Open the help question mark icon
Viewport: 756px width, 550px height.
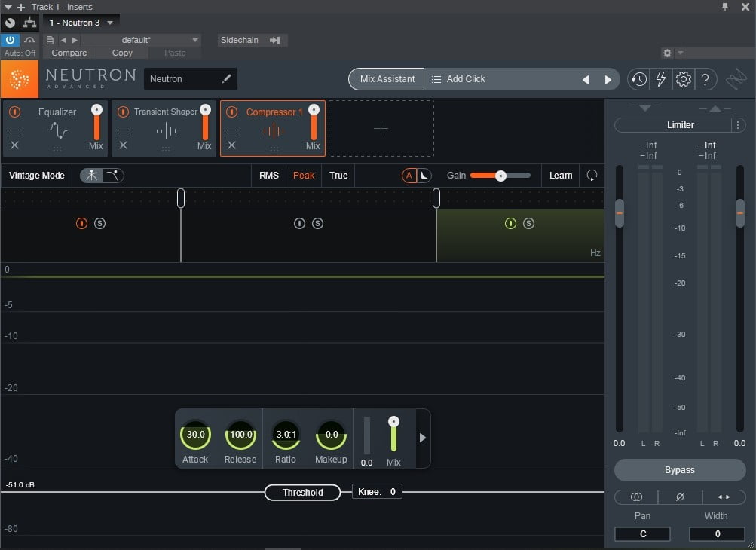pos(705,79)
